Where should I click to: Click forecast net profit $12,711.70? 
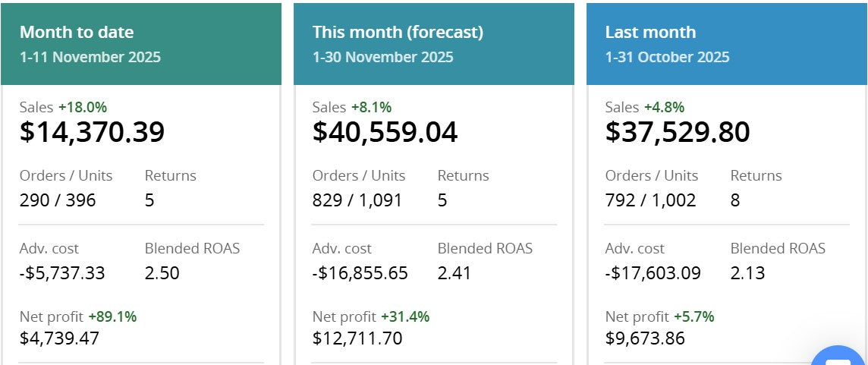pos(357,338)
